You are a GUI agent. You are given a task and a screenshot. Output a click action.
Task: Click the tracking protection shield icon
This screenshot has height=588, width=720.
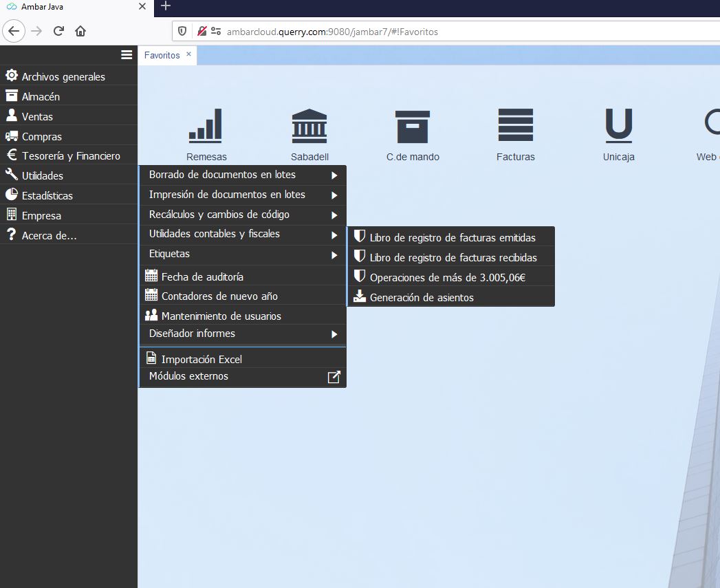[x=182, y=31]
